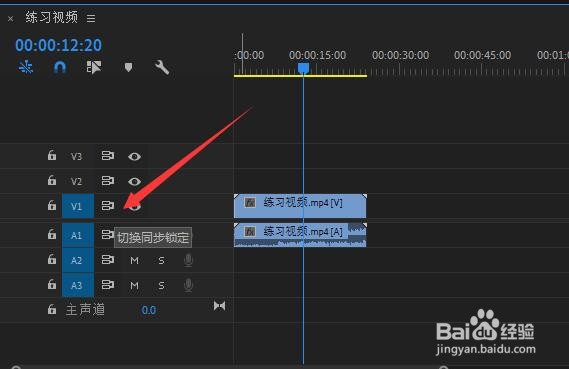Solo track A3

click(161, 286)
